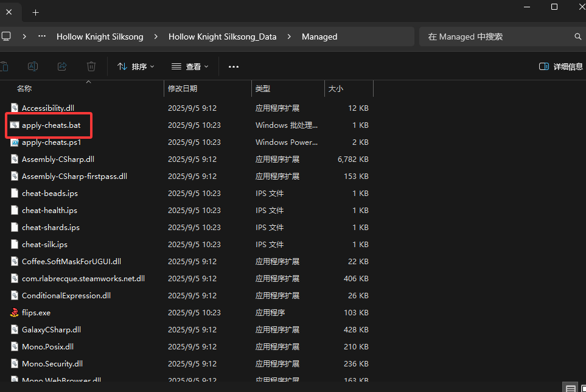This screenshot has height=392, width=586.
Task: Expand hidden breadcrumb path ellipsis
Action: 42,37
